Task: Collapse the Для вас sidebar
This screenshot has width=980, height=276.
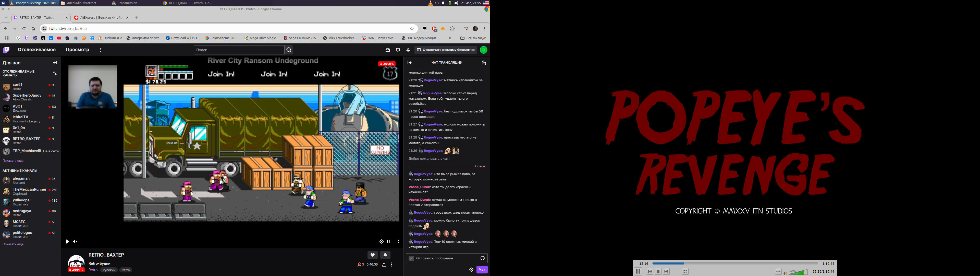Action: [55, 63]
